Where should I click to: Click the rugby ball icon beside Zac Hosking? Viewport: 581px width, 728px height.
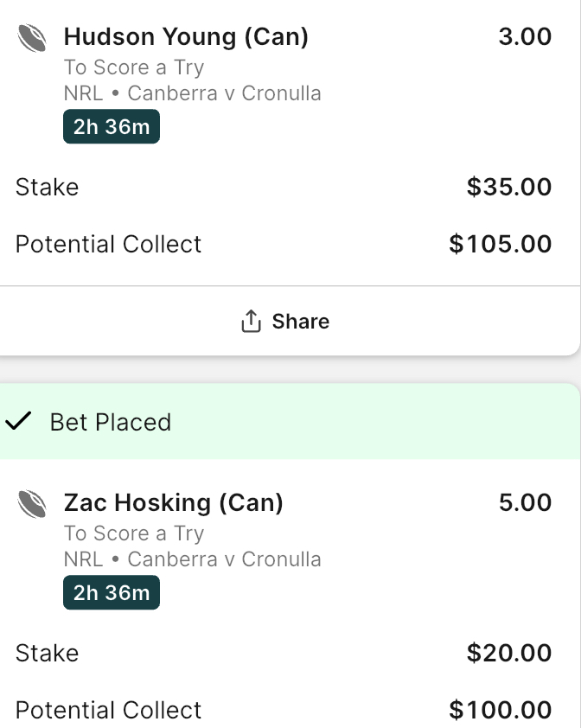pos(32,504)
